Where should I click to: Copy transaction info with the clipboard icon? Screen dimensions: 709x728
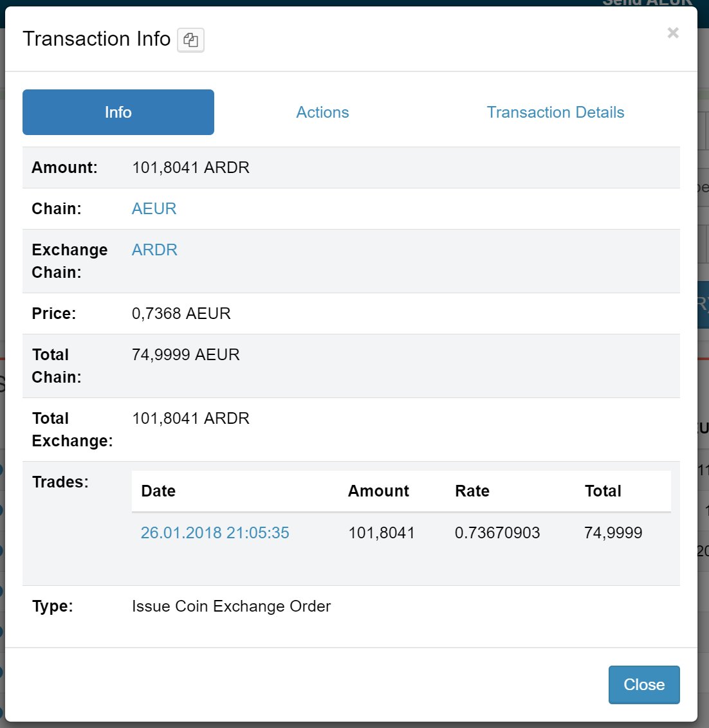point(190,40)
